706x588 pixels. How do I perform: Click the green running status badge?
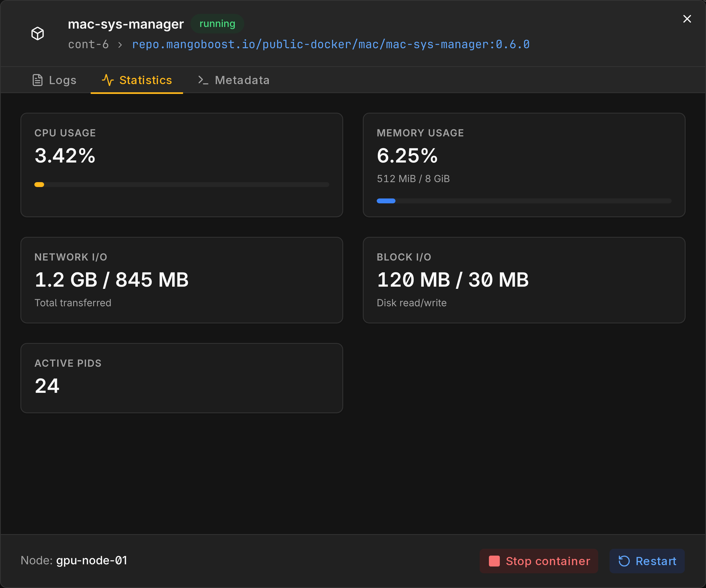218,24
